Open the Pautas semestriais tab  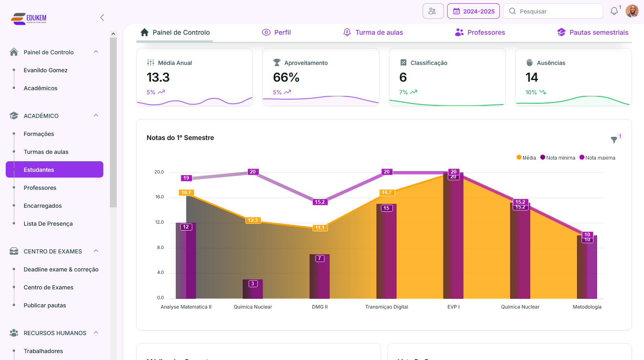point(593,33)
